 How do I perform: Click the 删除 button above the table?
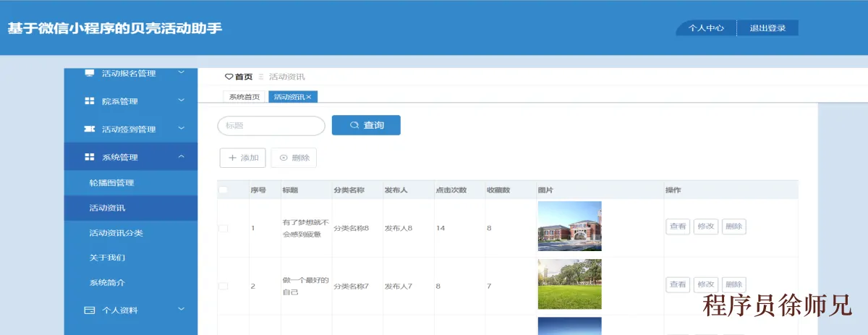click(294, 158)
